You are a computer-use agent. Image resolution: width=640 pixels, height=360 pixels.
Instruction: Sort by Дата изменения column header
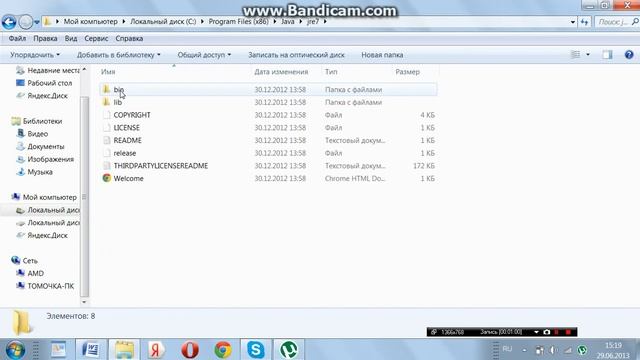pyautogui.click(x=281, y=72)
